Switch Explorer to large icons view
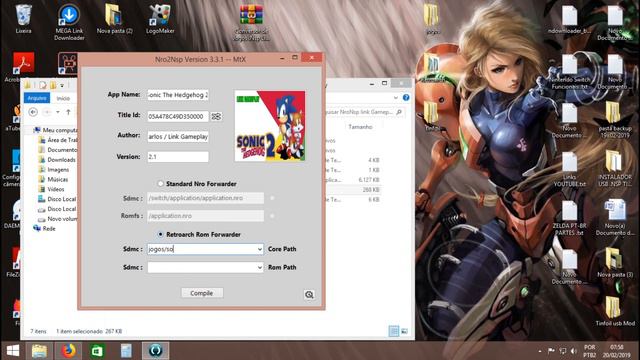640x360 pixels. tap(404, 331)
